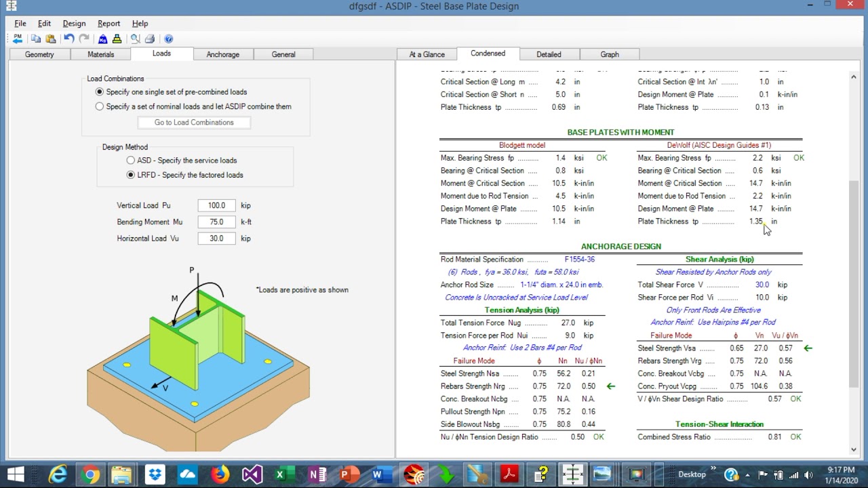Click the anchor rod size 1-1/4" diam. value
Screen dimensions: 868x488
click(561, 285)
